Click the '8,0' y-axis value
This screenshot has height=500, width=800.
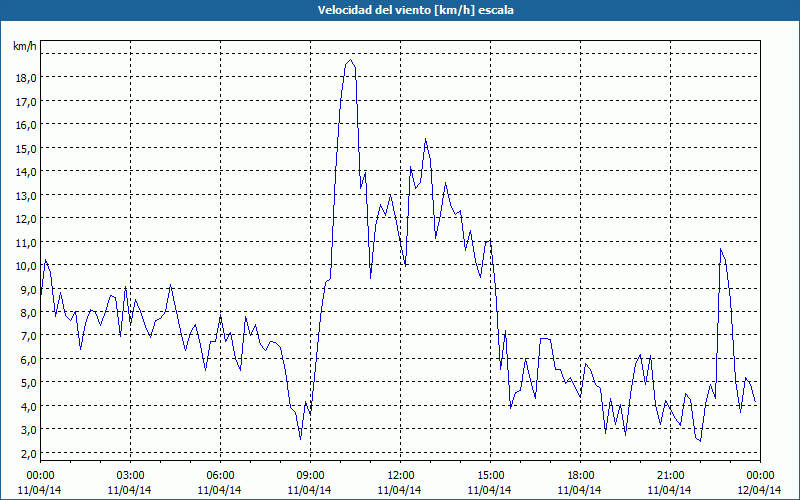click(29, 312)
